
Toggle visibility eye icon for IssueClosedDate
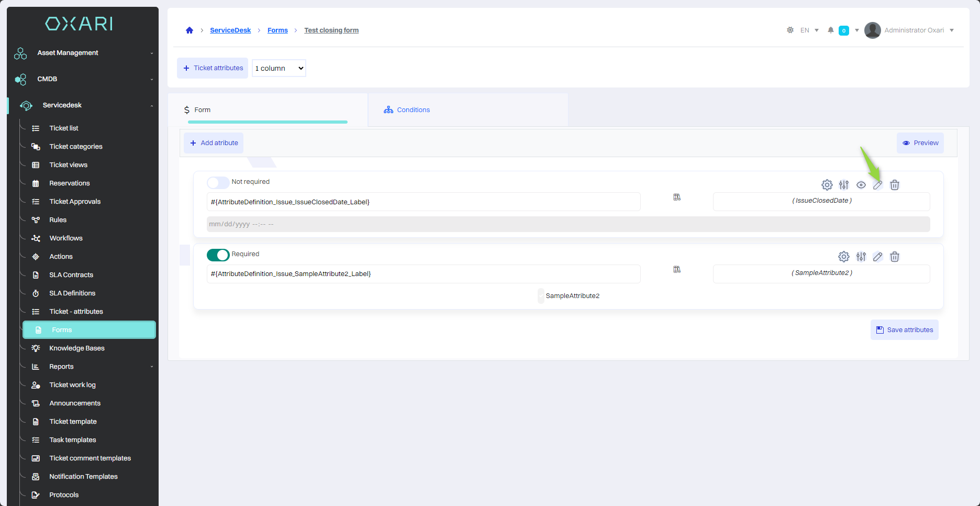pyautogui.click(x=861, y=185)
